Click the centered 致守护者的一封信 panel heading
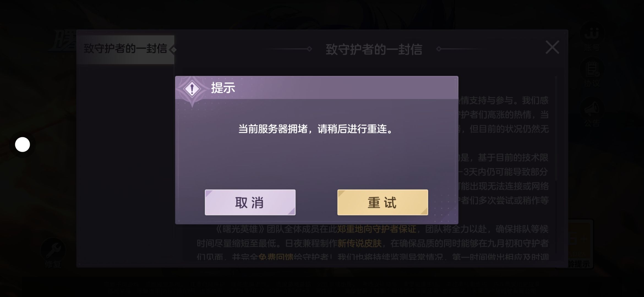Viewport: 644px width, 297px height. click(374, 50)
